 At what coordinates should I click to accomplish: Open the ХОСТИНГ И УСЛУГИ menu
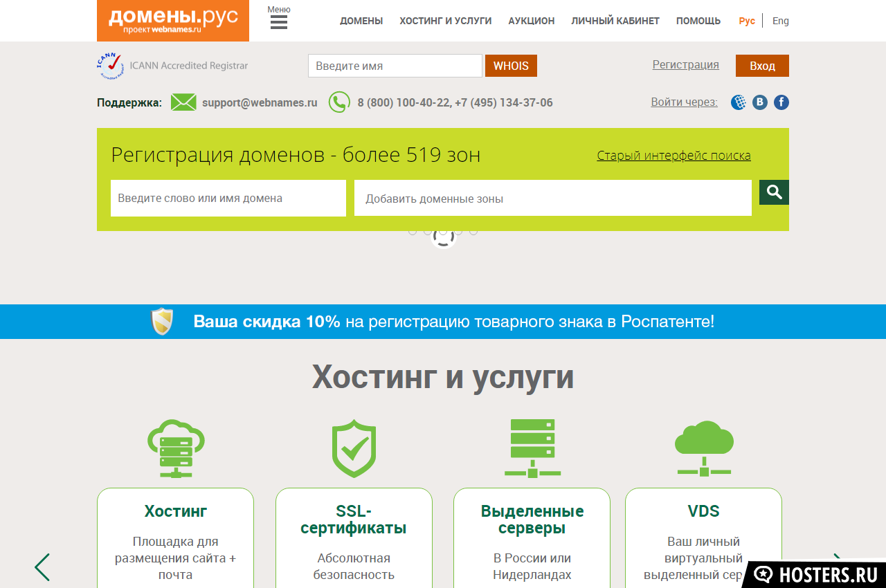[x=446, y=21]
